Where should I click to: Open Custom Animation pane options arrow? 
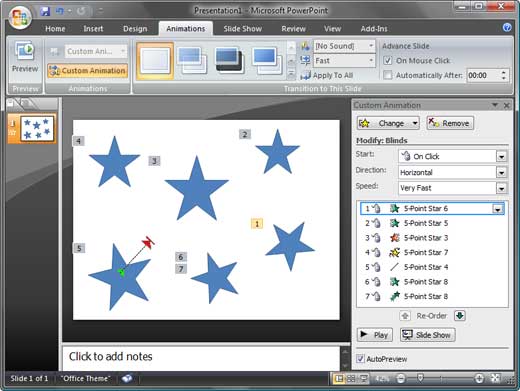pos(495,105)
